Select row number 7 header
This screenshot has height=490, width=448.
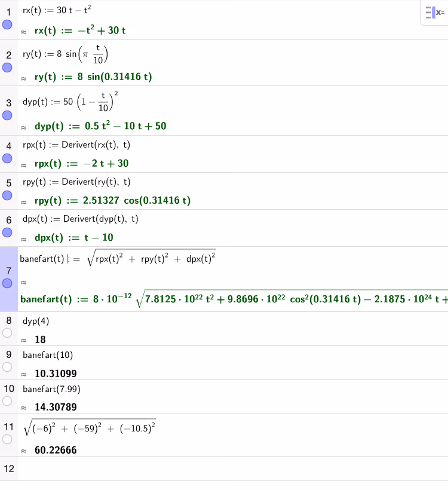pos(9,271)
